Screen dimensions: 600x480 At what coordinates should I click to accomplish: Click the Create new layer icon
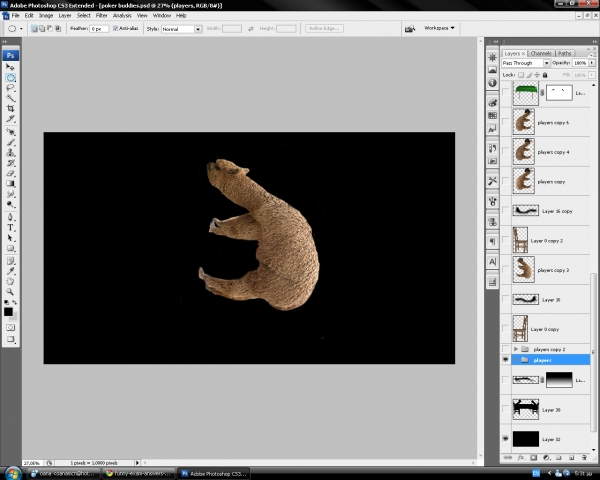point(571,457)
